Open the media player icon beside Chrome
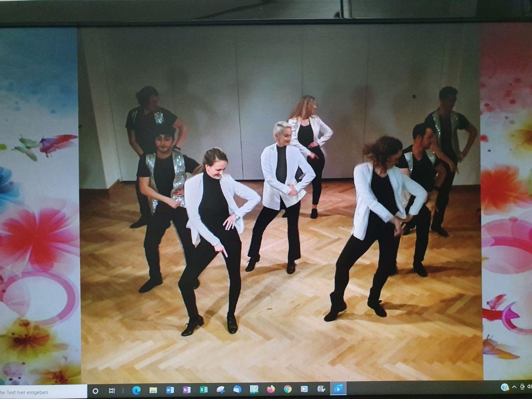532x399 pixels. pos(304,389)
